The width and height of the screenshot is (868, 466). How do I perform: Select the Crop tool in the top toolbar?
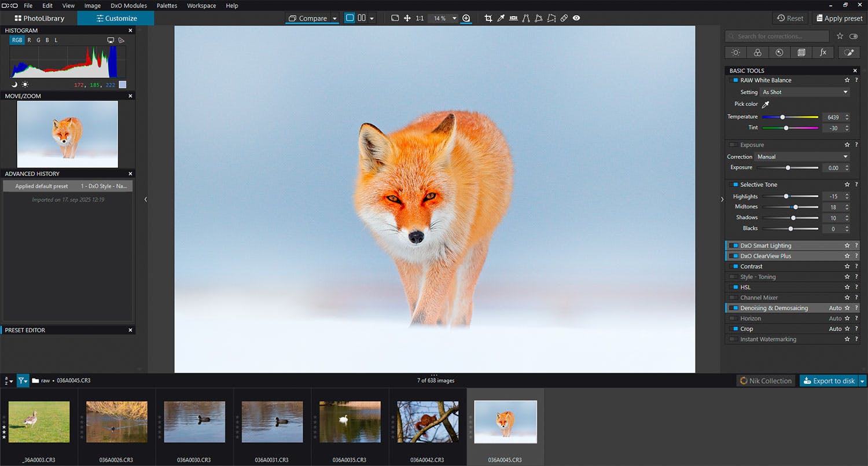(x=488, y=19)
